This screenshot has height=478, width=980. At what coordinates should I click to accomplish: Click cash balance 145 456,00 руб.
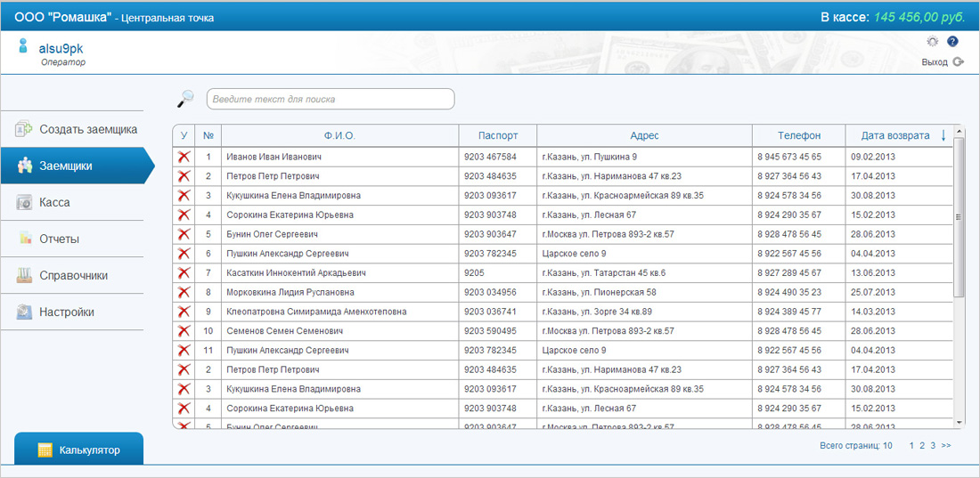919,17
